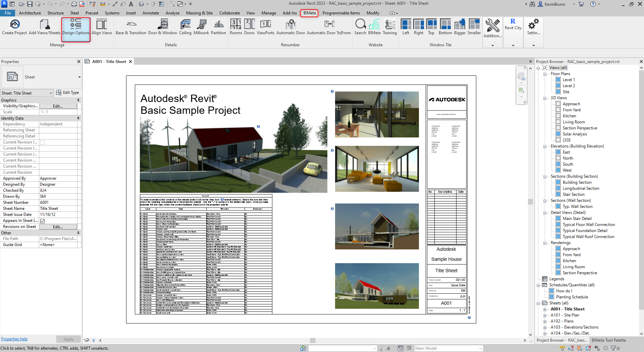The image size is (644, 352).
Task: Switch to the BIMeta Tool Palette tab
Action: [x=608, y=340]
